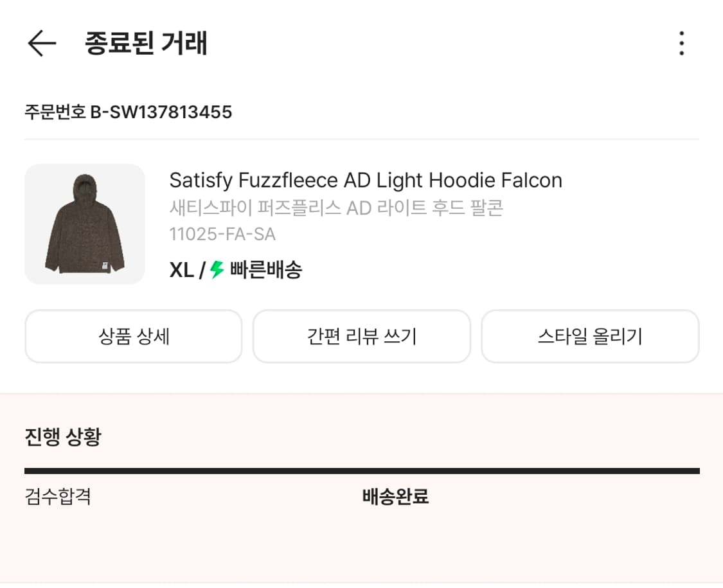Click the 주문번호 label text

click(55, 112)
